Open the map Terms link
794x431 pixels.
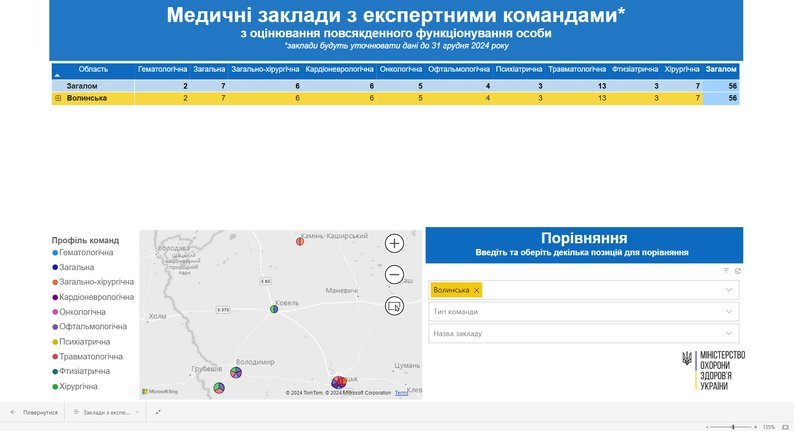(x=401, y=393)
